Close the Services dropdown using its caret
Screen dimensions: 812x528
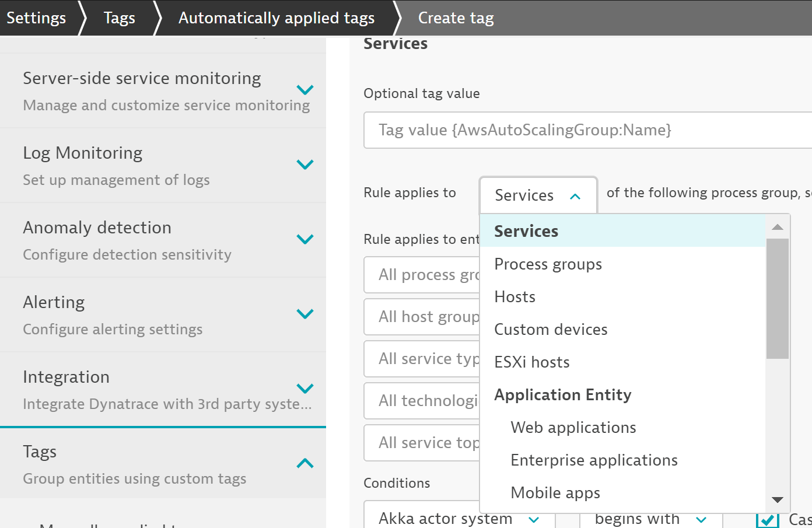tap(575, 196)
